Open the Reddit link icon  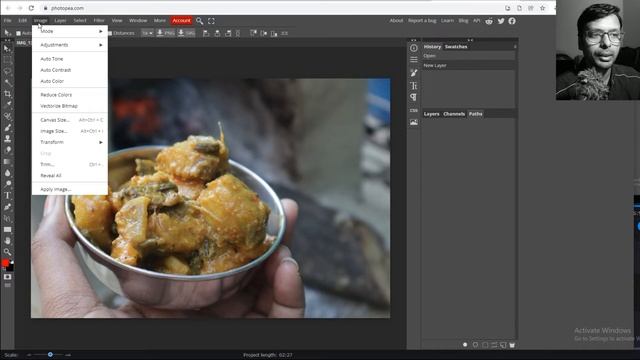489,21
